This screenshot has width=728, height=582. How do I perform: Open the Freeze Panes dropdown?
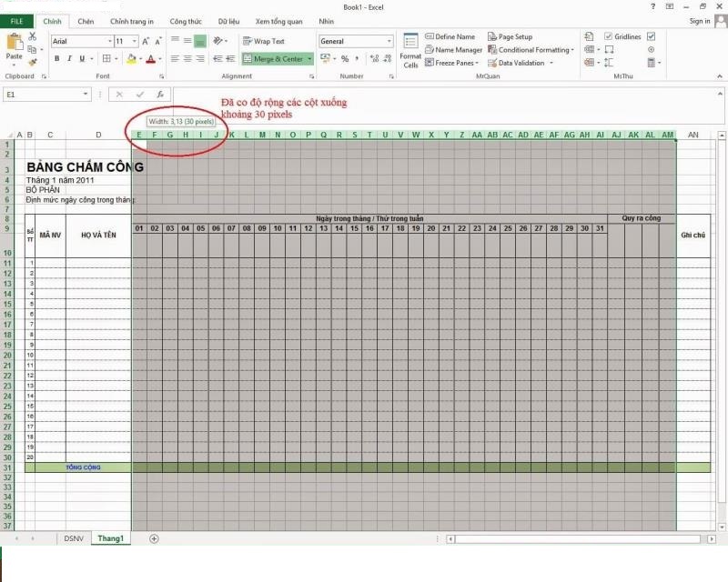click(x=452, y=63)
